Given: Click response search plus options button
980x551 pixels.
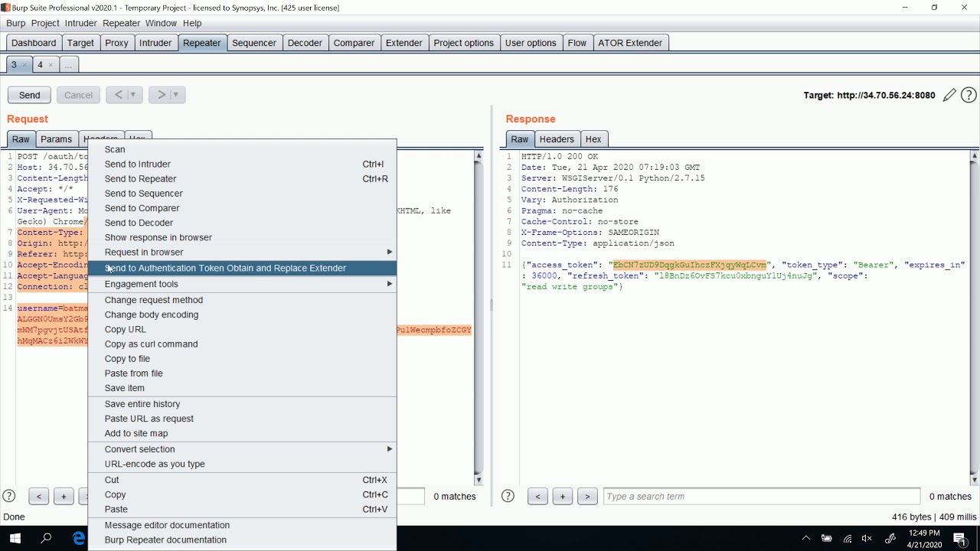Looking at the screenshot, I should (x=562, y=497).
